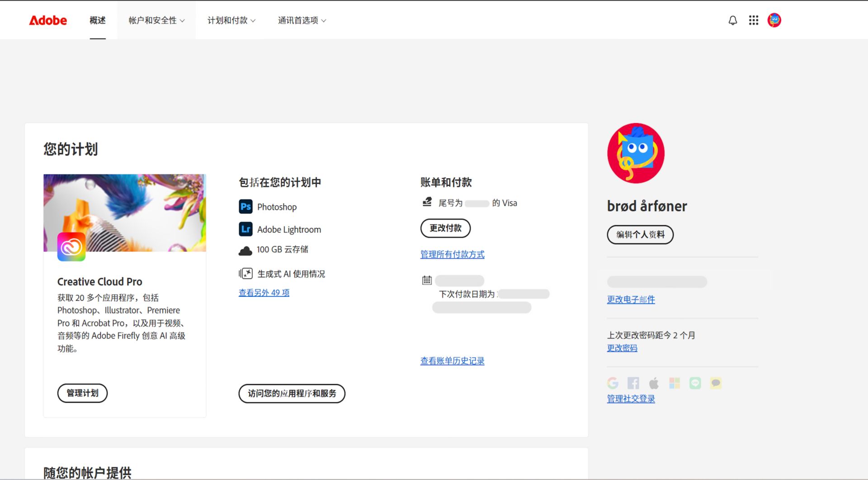Click the 更改付款 button
This screenshot has width=868, height=480.
445,228
